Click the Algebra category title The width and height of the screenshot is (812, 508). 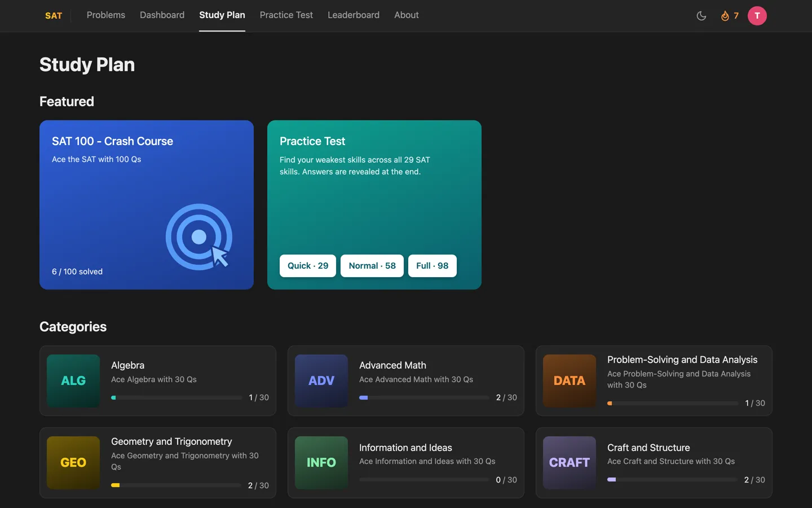(127, 365)
